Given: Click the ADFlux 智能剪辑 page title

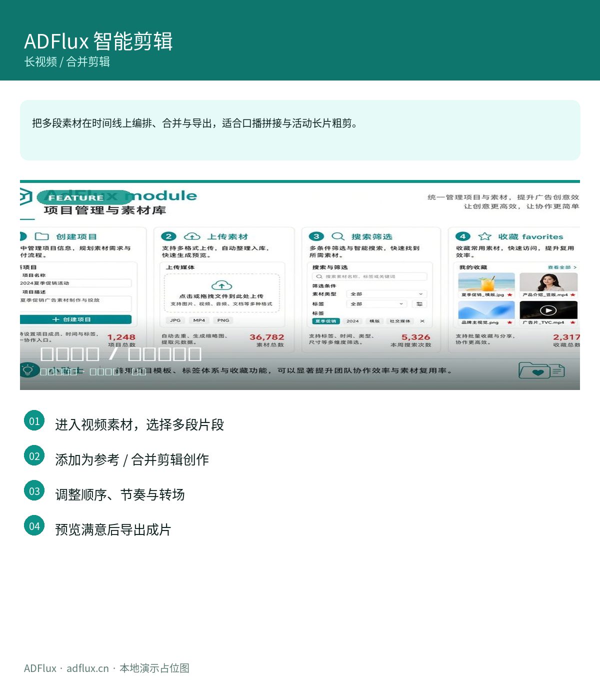Looking at the screenshot, I should (x=98, y=41).
